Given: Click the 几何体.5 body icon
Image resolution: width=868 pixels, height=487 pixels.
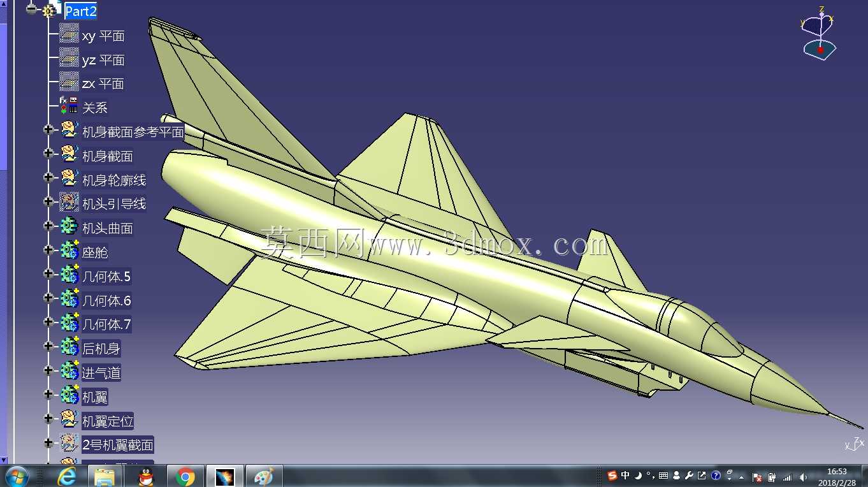Looking at the screenshot, I should 69,275.
